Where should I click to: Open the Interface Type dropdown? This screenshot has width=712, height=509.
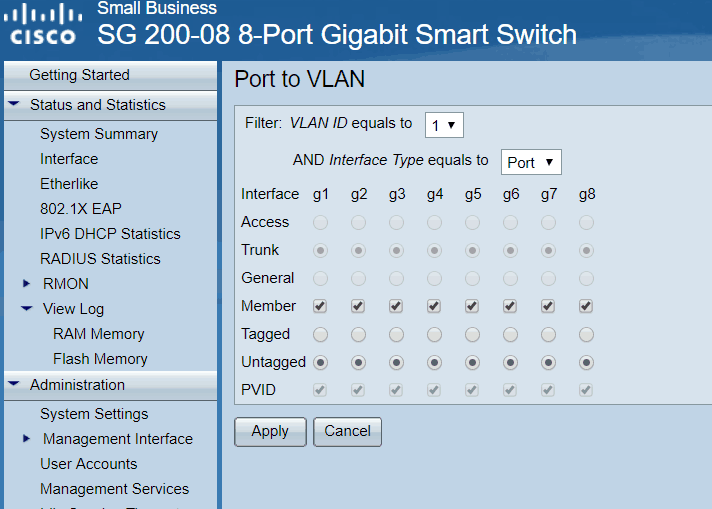[x=531, y=162]
